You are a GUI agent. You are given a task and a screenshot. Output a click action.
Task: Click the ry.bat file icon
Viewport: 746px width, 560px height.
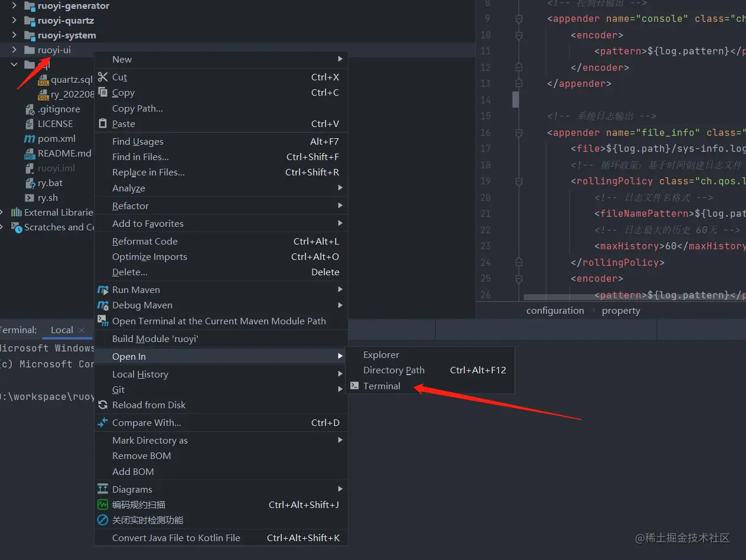point(30,183)
